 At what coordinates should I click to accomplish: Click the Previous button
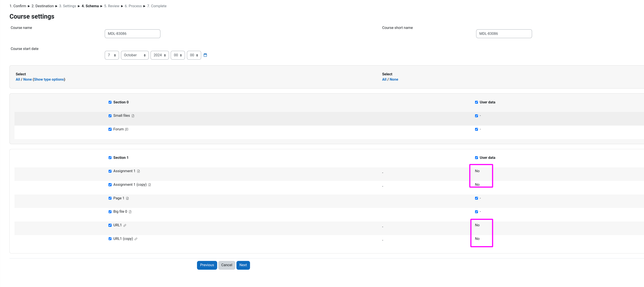pyautogui.click(x=207, y=265)
